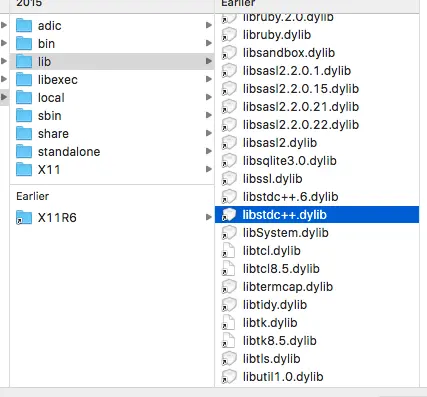Expand the adic folder arrow
The width and height of the screenshot is (427, 397).
coord(209,25)
